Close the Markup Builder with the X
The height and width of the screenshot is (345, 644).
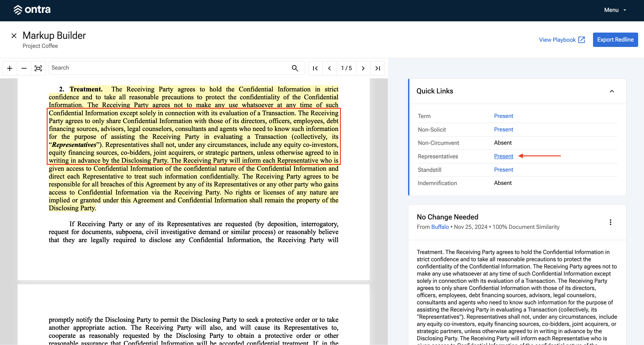pyautogui.click(x=14, y=36)
